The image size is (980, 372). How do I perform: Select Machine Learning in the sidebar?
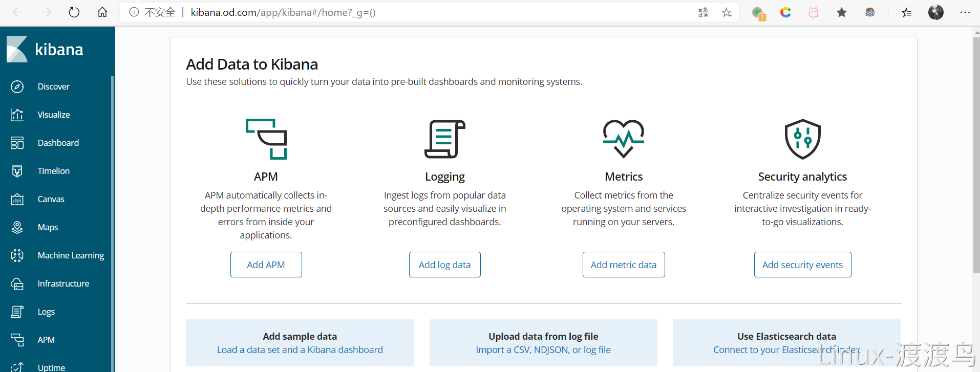(x=71, y=255)
